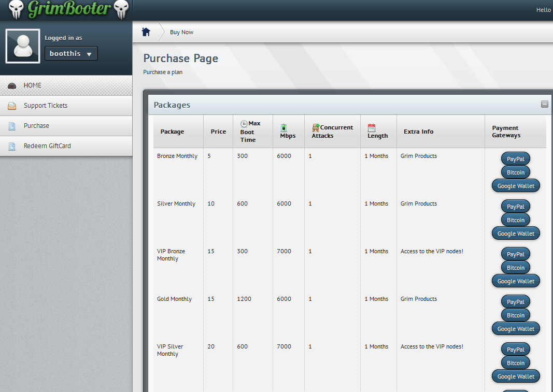The image size is (553, 392).
Task: Pay VIP Bronze Monthly with PayPal
Action: point(516,254)
